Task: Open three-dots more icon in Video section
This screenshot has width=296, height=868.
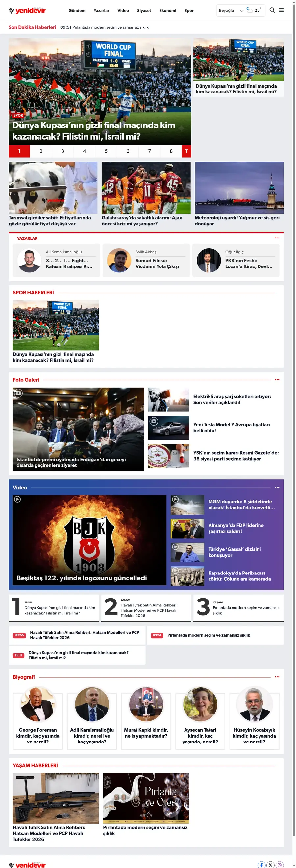Action: click(x=277, y=487)
